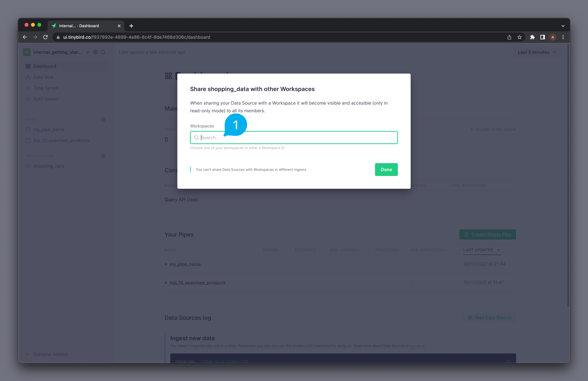The image size is (588, 381).
Task: Click the sidebar search magnifier icon
Action: pos(103,52)
